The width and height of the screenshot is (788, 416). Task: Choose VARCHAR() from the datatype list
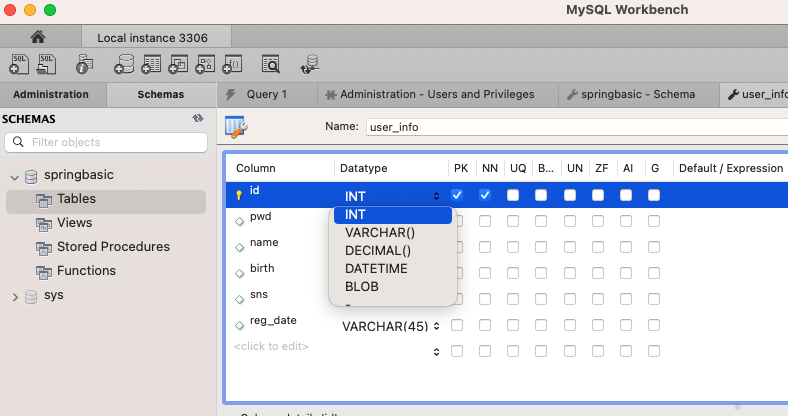pos(392,233)
